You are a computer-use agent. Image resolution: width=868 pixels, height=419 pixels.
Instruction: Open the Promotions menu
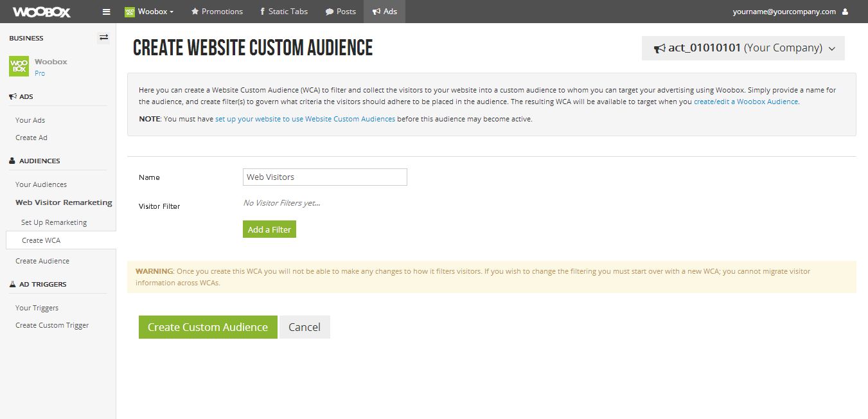tap(217, 12)
